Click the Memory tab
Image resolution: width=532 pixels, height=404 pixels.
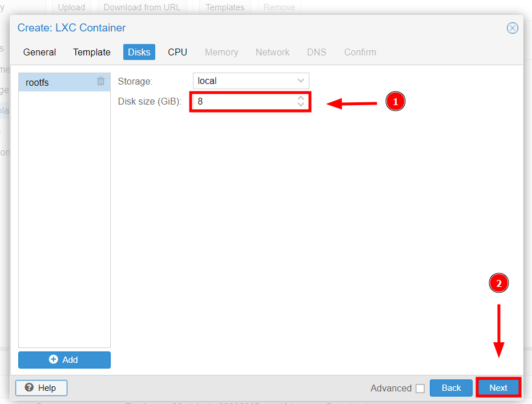pos(221,52)
